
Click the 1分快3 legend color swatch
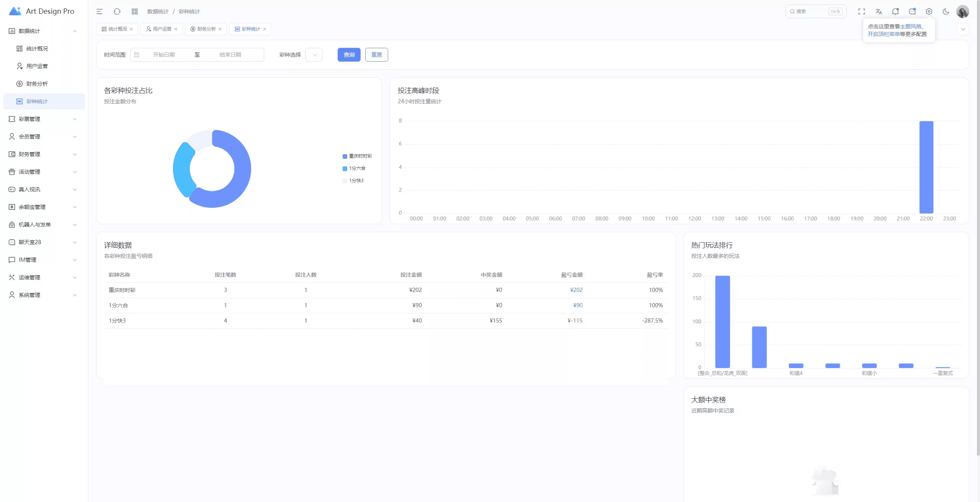pyautogui.click(x=345, y=181)
